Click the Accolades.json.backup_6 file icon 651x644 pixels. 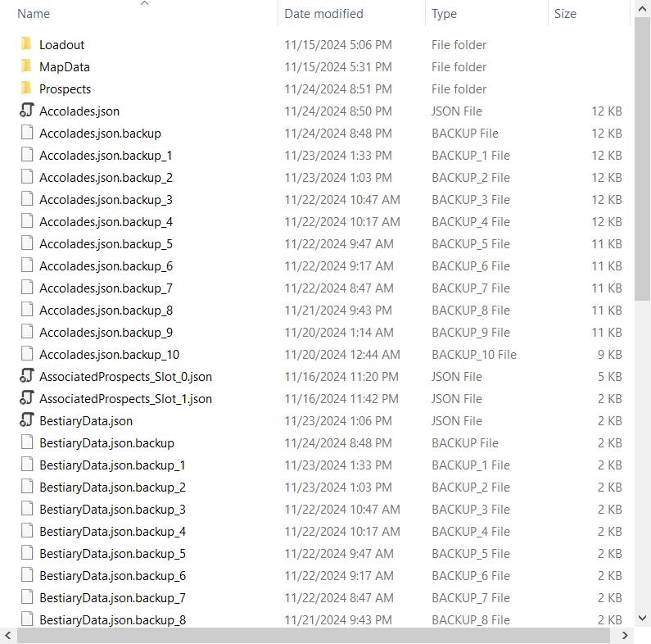click(x=27, y=265)
